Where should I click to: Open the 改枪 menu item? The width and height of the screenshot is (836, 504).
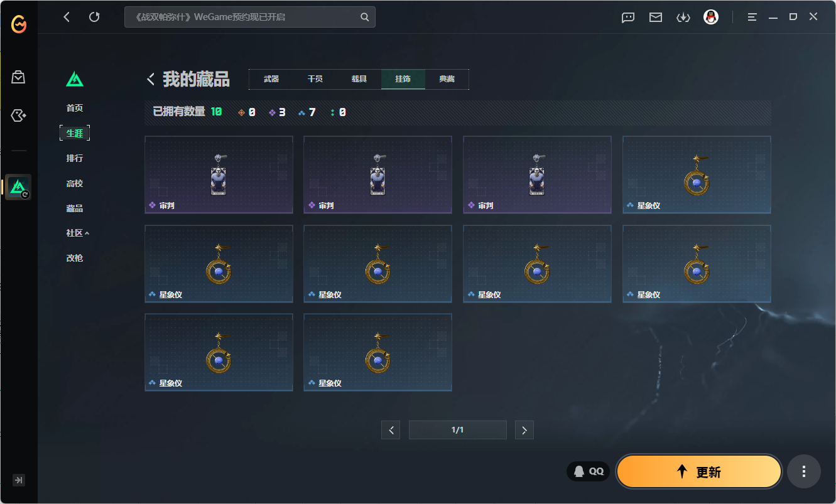75,258
